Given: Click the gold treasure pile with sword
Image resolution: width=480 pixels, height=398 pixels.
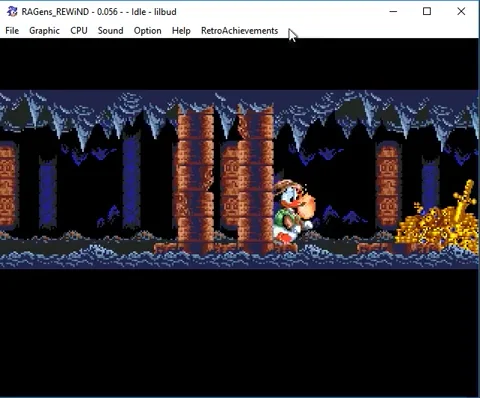Looking at the screenshot, I should (x=437, y=217).
